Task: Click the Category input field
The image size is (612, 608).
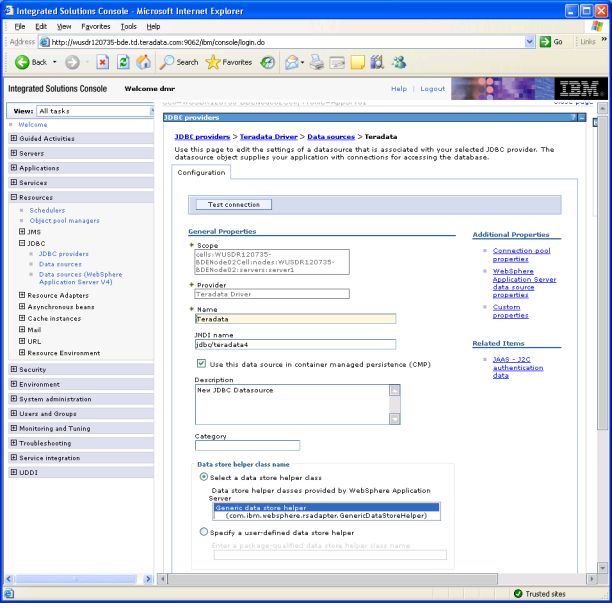Action: (x=247, y=445)
